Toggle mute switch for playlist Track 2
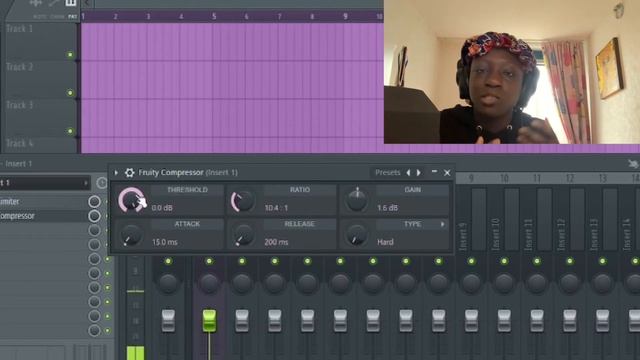The height and width of the screenshot is (360, 640). click(70, 93)
